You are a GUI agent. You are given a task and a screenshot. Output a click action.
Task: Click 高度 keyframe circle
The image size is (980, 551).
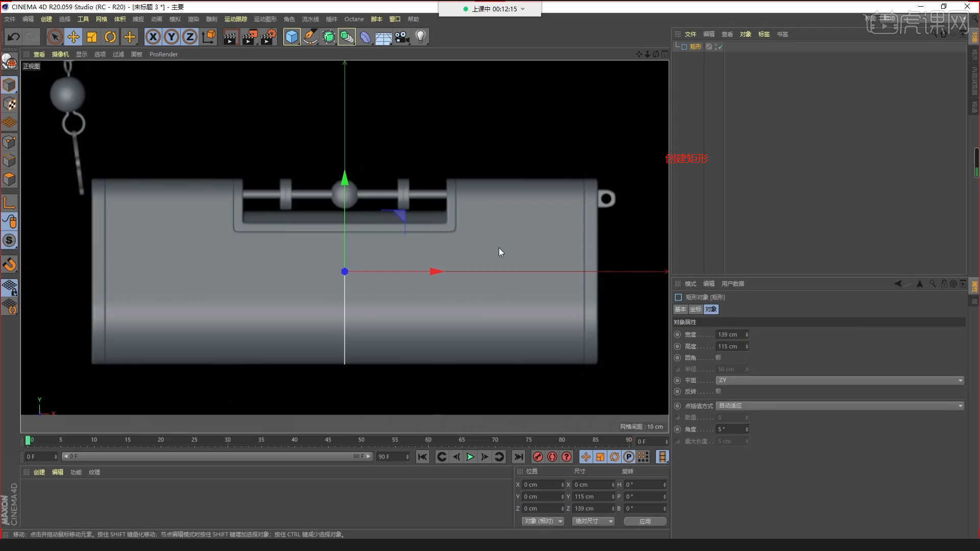(x=677, y=346)
